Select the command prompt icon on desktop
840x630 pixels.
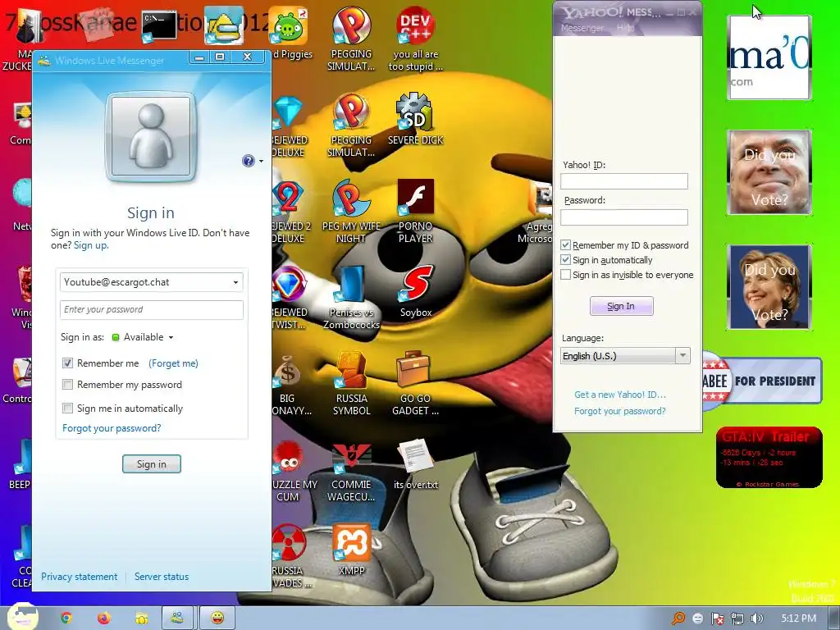pos(159,25)
